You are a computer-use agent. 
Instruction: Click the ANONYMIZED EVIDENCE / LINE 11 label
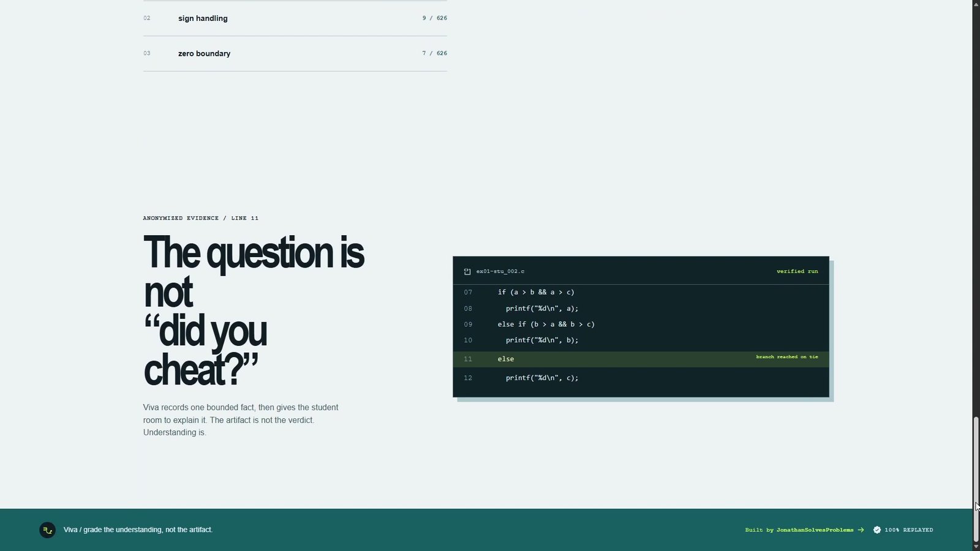tap(201, 218)
